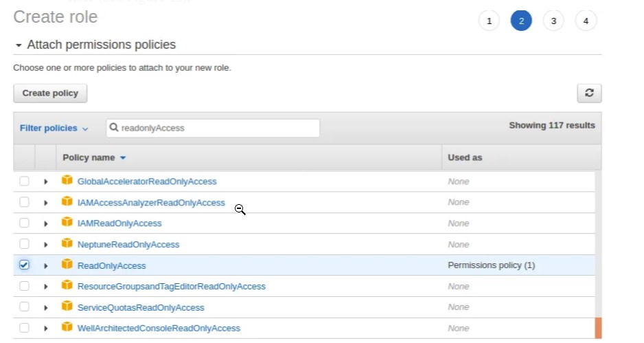Collapse the Attach permissions policies section
Screen dimensions: 644x343
pos(19,45)
